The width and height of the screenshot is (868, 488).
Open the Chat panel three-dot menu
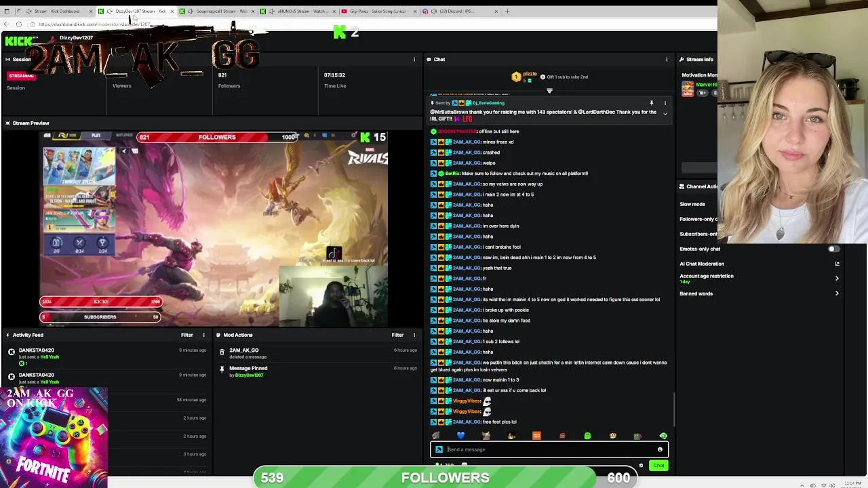(667, 60)
